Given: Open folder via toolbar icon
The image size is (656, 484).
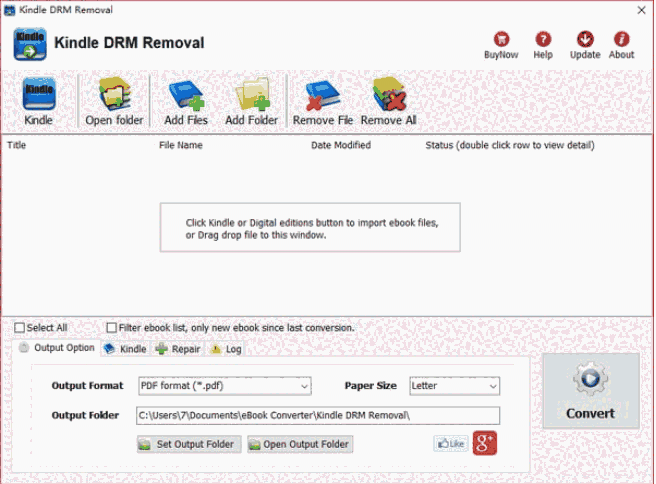Looking at the screenshot, I should click(x=115, y=94).
